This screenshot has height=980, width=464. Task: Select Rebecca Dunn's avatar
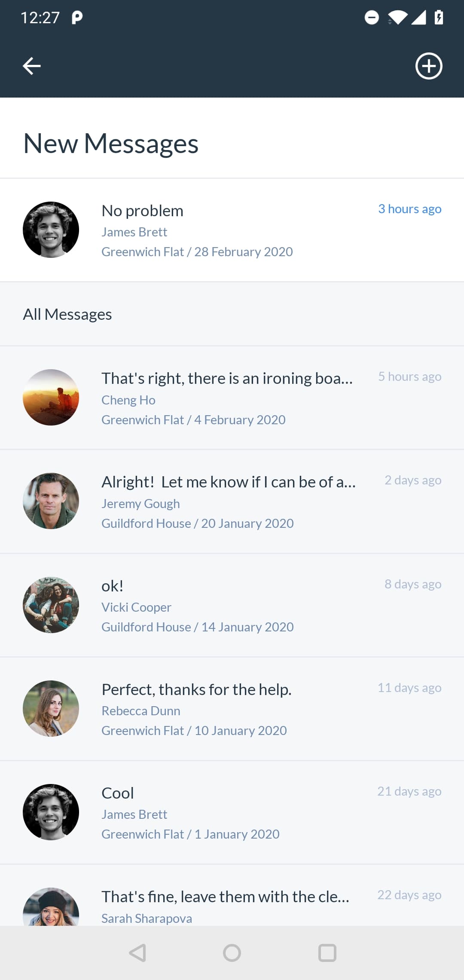coord(51,708)
